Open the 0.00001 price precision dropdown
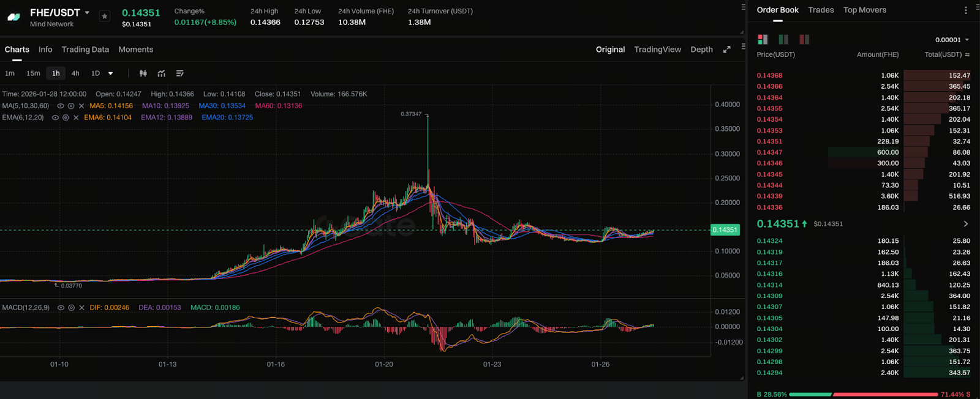 [952, 40]
